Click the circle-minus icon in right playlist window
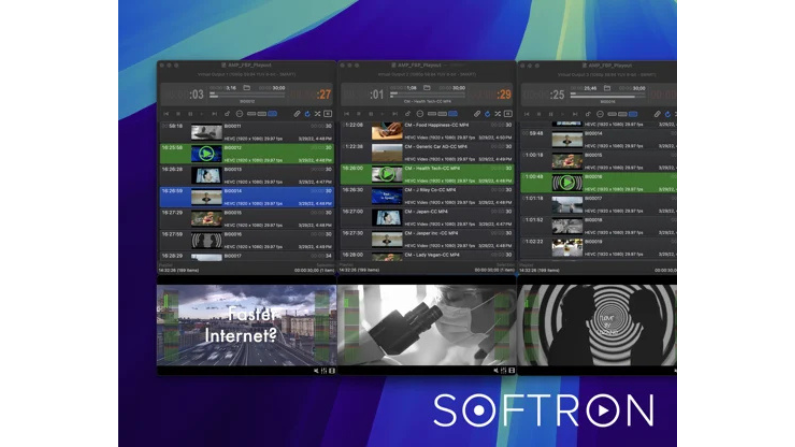Viewport: 795px width, 447px height. point(600,114)
